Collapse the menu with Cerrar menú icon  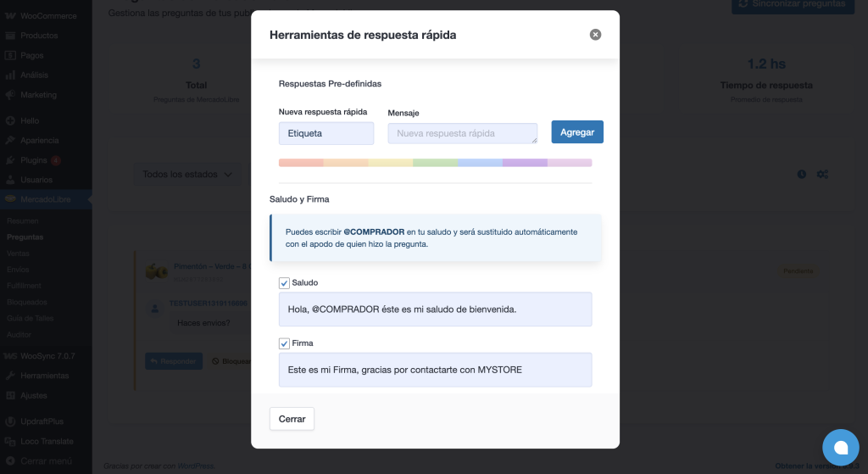tap(10, 460)
